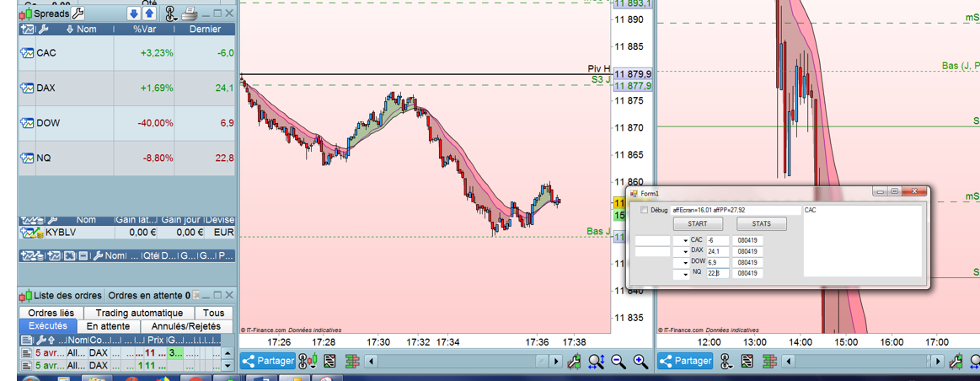The width and height of the screenshot is (980, 381).
Task: Open the dropdown next to DAX in Form1
Action: (685, 251)
